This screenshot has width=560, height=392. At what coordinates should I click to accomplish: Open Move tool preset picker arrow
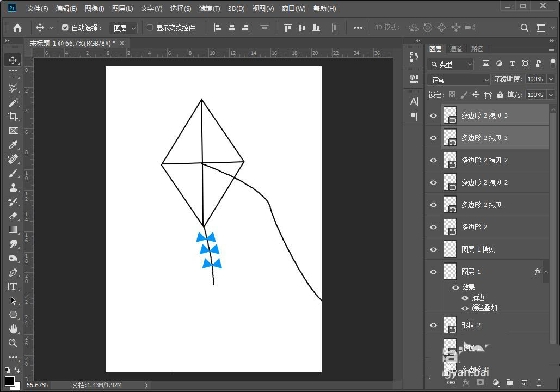click(51, 28)
